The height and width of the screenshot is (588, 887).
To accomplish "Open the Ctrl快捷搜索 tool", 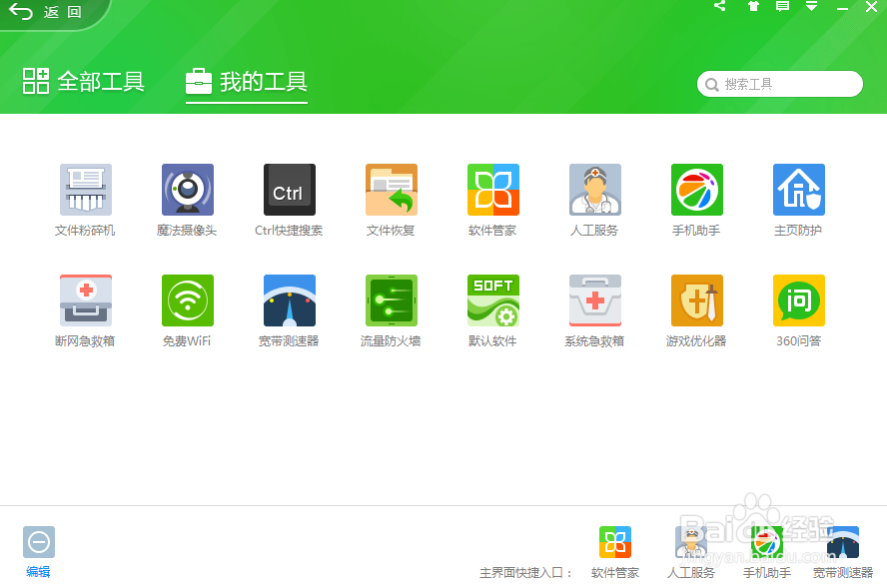I will pos(289,190).
